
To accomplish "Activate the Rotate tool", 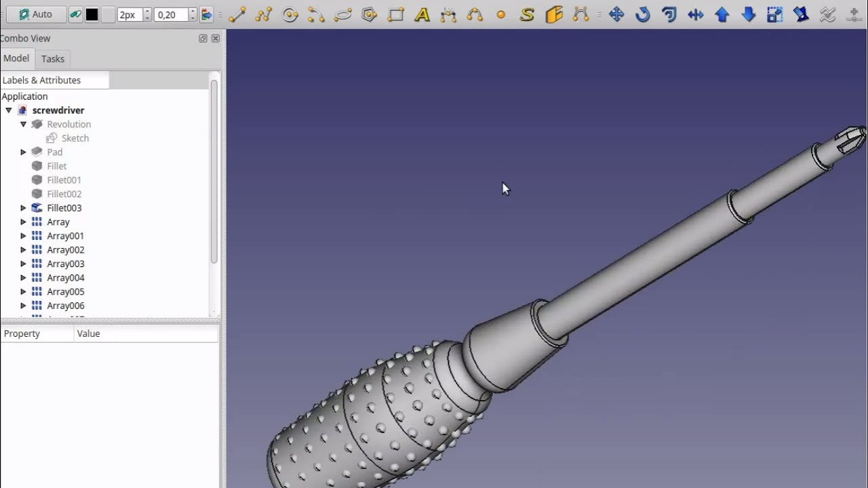I will (x=643, y=14).
